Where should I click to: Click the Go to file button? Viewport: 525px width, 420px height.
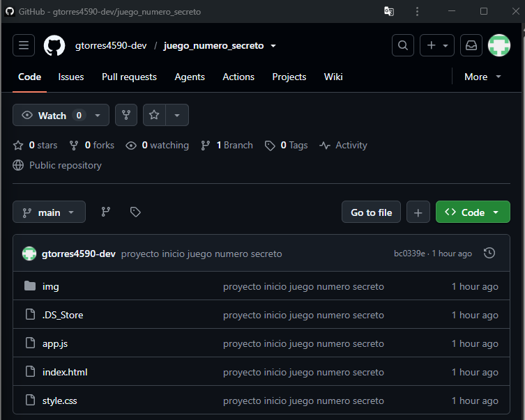pyautogui.click(x=371, y=212)
